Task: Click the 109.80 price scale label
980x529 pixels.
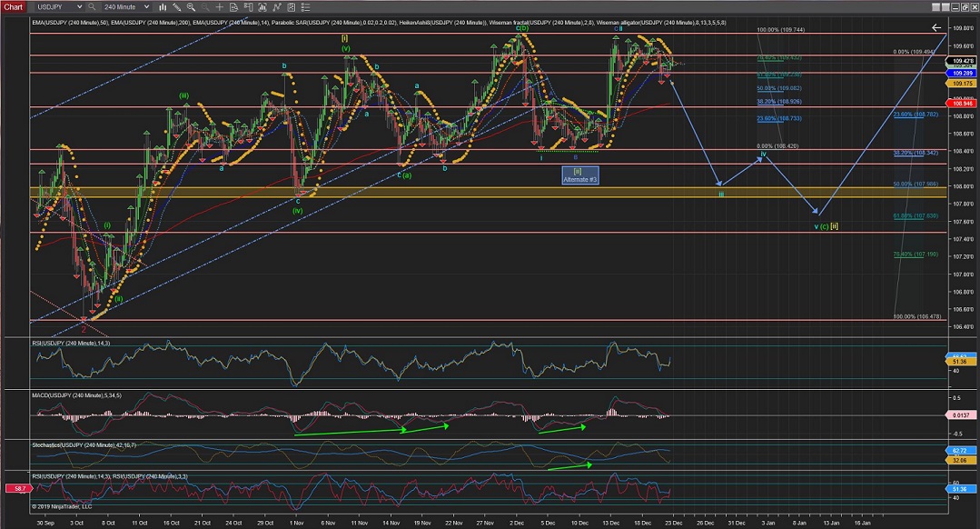Action: (x=963, y=28)
